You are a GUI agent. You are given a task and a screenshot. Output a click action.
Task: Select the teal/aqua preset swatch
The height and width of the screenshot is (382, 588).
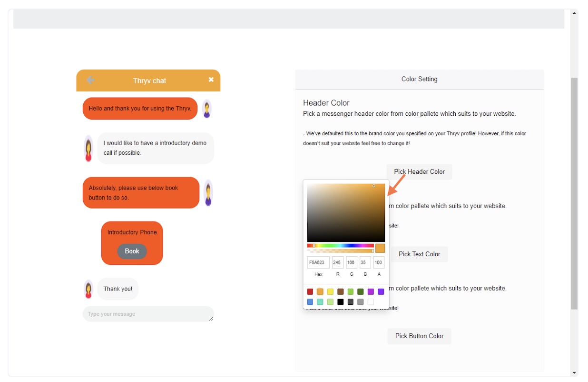tap(320, 302)
